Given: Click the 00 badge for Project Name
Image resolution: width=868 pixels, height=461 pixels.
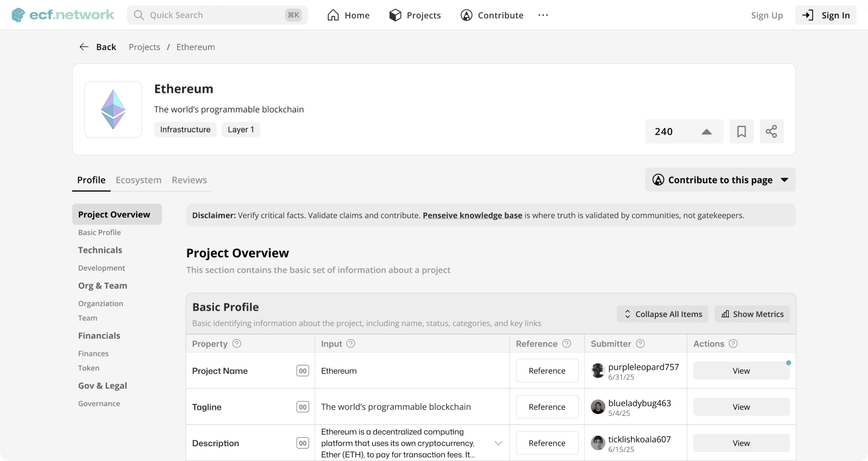Looking at the screenshot, I should [x=303, y=371].
